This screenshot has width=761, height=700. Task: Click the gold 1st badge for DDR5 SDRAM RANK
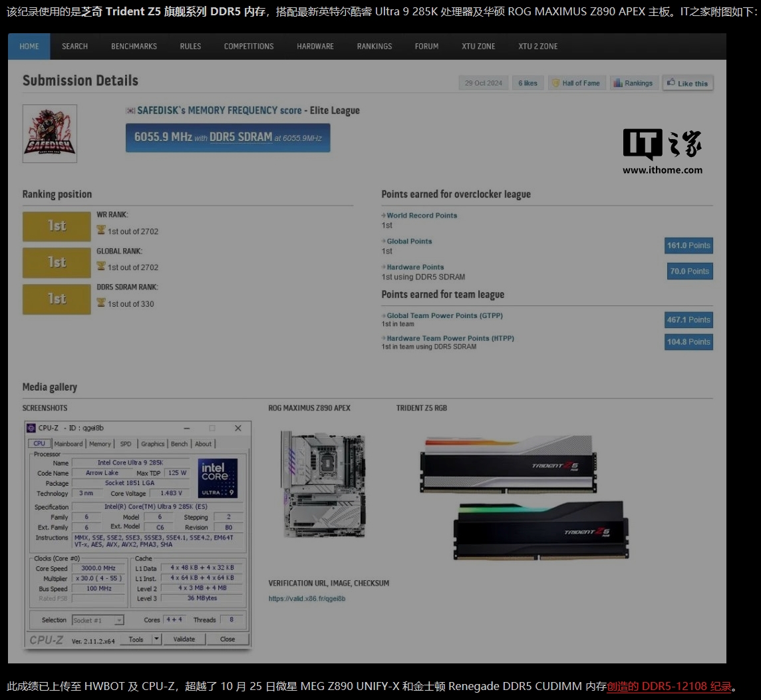(57, 299)
